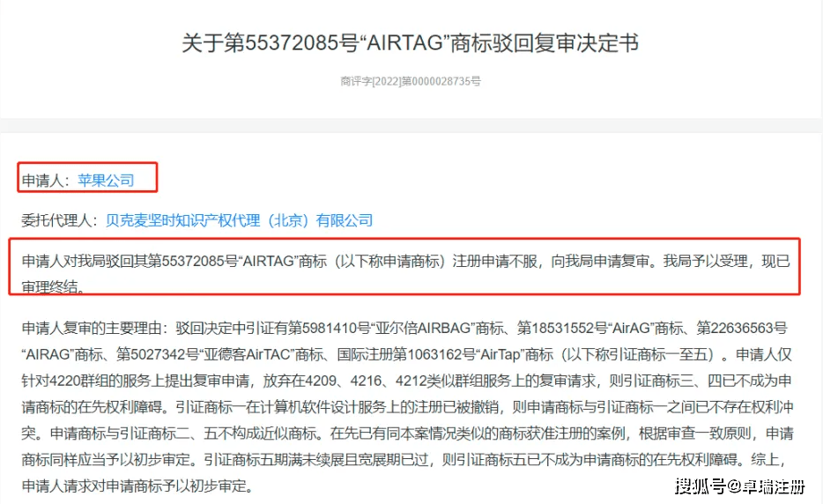
Task: Click the line starting "AIRAG"商标、第5027342号
Action: [406, 354]
